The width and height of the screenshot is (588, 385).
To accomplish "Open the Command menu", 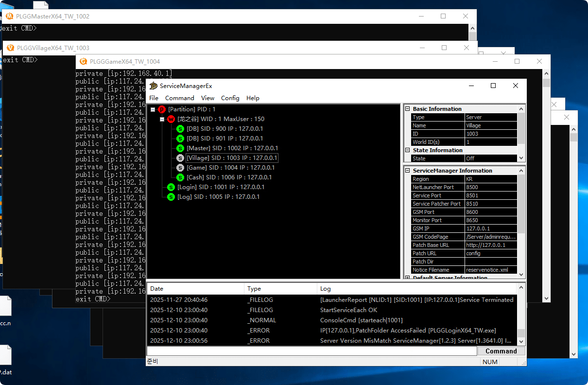I will coord(179,98).
